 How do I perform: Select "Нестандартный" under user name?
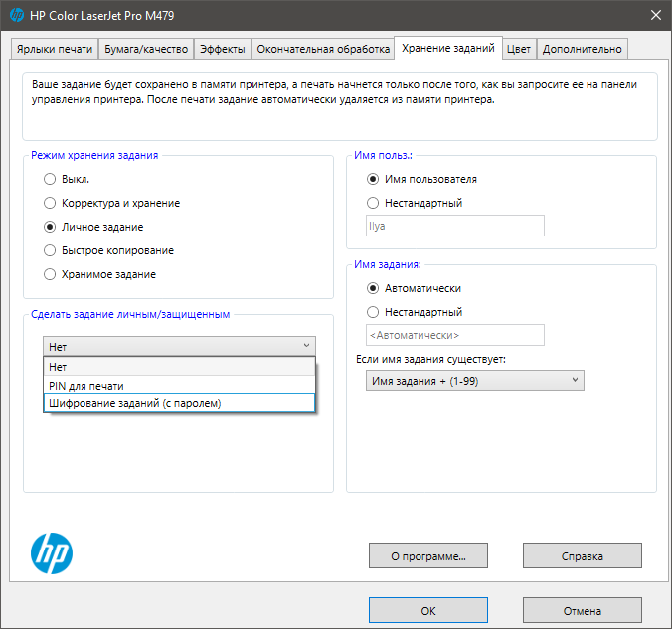click(373, 203)
